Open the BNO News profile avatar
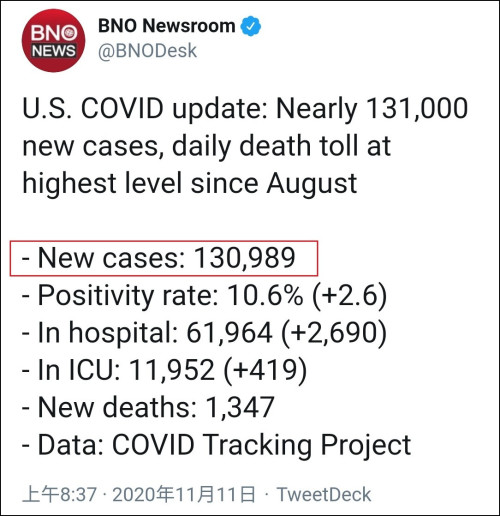500x516 pixels. pos(53,41)
